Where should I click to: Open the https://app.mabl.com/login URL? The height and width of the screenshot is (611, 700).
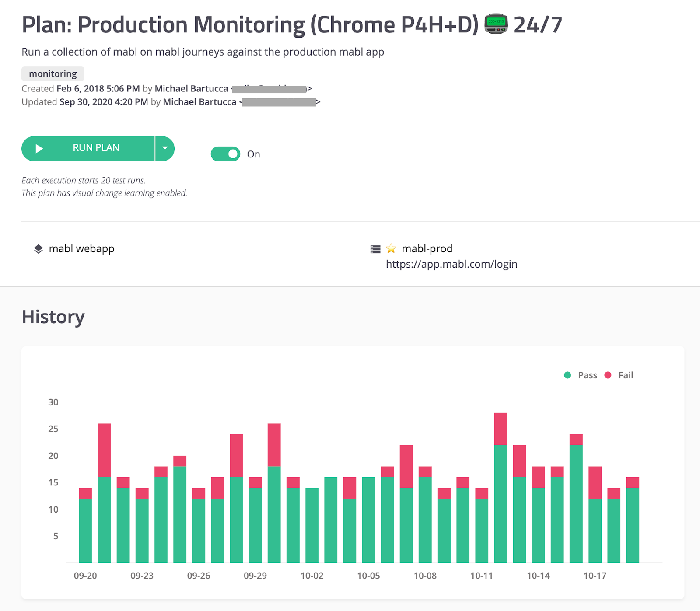(x=451, y=264)
